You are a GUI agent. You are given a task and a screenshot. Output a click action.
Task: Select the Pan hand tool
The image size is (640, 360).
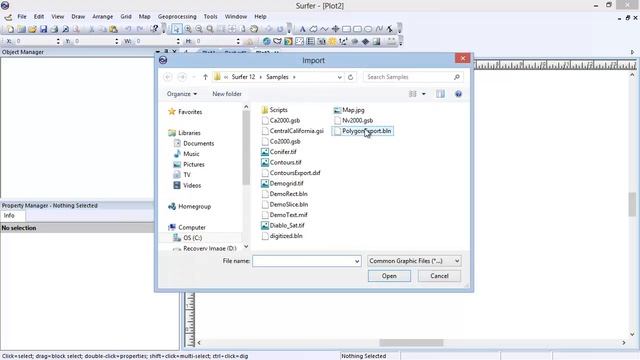point(254,29)
